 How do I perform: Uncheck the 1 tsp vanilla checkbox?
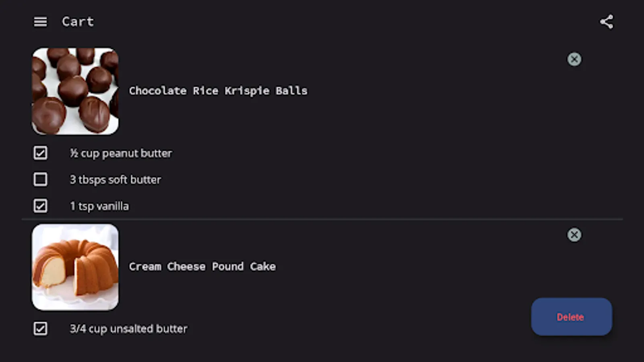[40, 206]
